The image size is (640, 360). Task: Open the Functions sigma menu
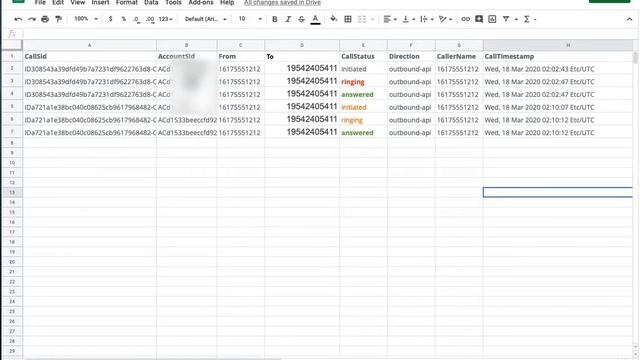point(527,19)
